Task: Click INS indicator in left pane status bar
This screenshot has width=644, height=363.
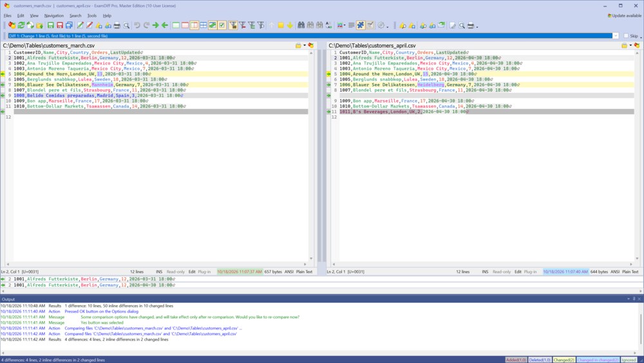Action: (159, 271)
